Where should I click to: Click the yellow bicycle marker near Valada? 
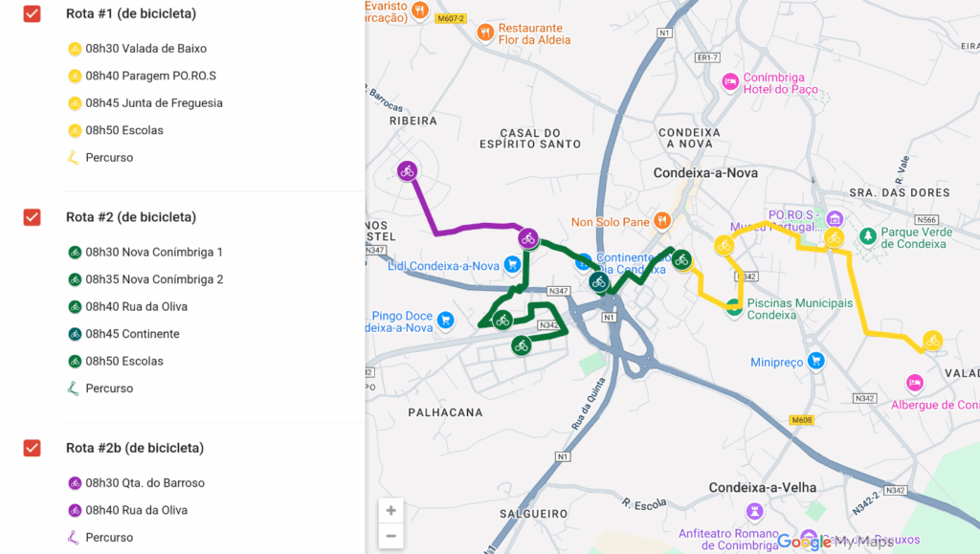tap(932, 341)
